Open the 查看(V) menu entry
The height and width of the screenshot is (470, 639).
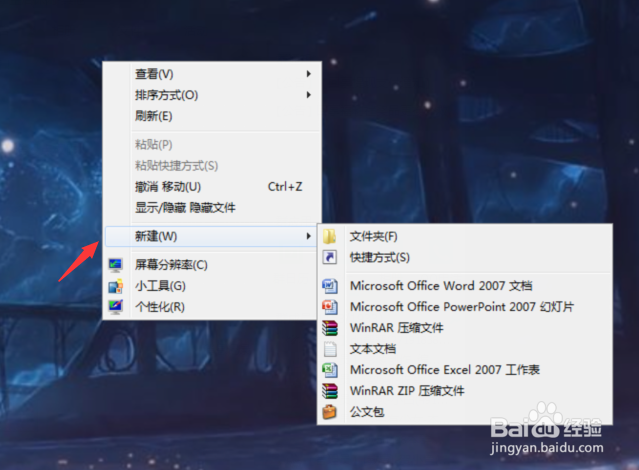click(212, 74)
